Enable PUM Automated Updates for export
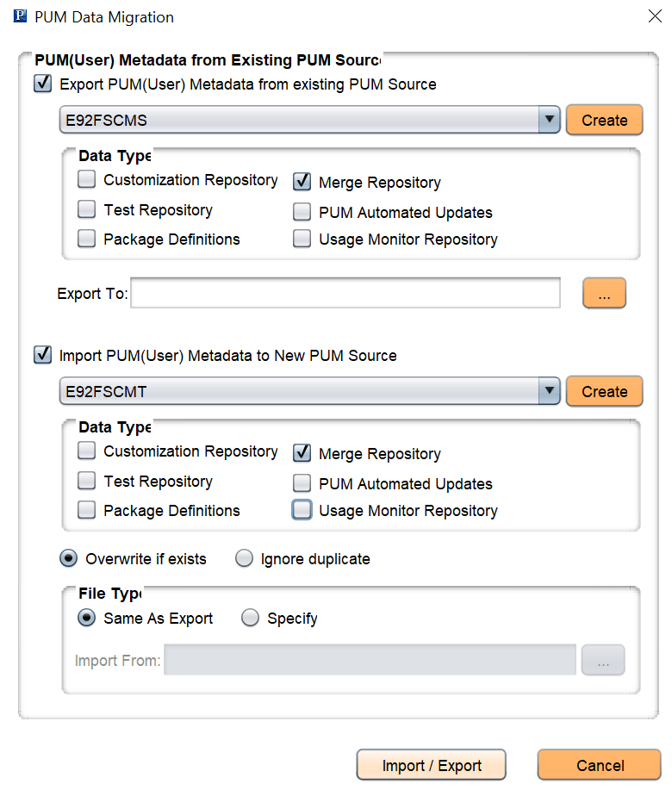Image resolution: width=672 pixels, height=790 pixels. (x=302, y=212)
